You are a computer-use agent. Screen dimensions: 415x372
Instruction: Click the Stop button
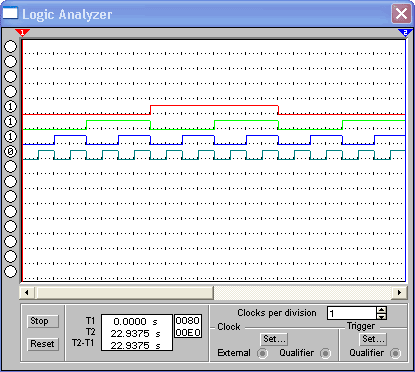43,321
